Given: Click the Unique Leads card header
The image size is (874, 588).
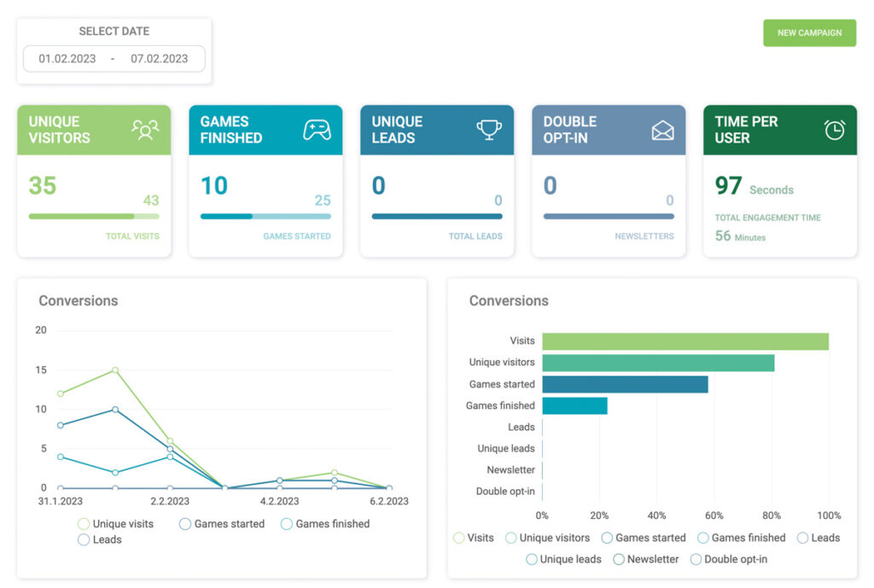Looking at the screenshot, I should click(437, 130).
